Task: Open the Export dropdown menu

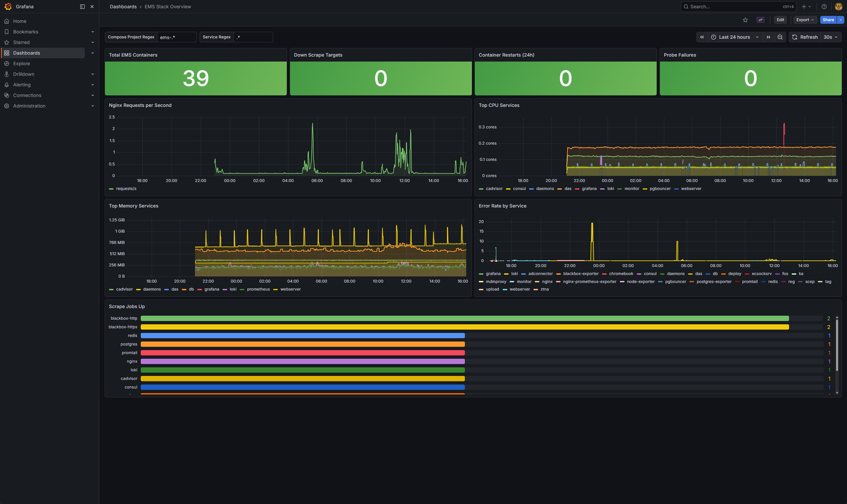Action: tap(805, 20)
